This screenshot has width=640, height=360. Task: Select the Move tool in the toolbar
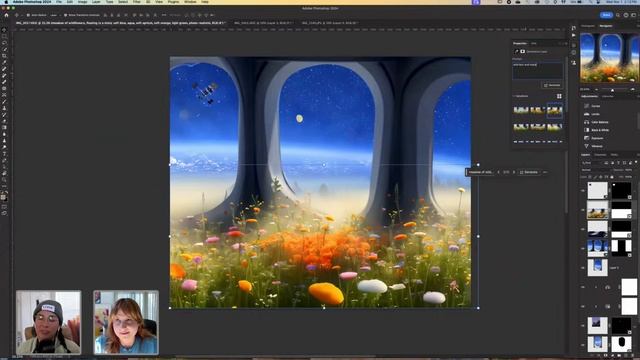coord(4,30)
